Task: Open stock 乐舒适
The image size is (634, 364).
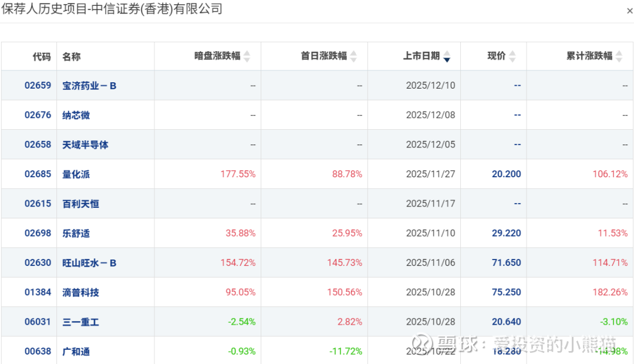Action: 76,233
